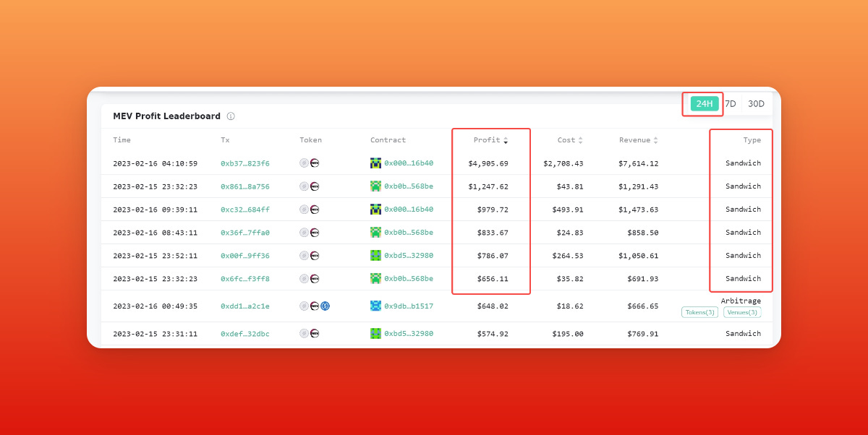Click the contract avatar in the $574.92 row
The image size is (868, 435).
click(375, 334)
